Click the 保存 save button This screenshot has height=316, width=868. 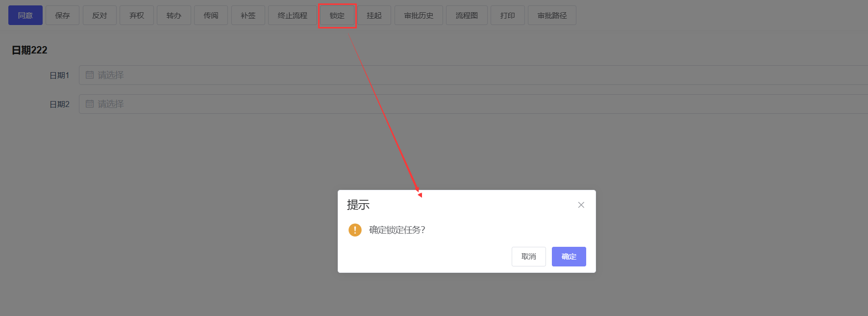[x=62, y=15]
